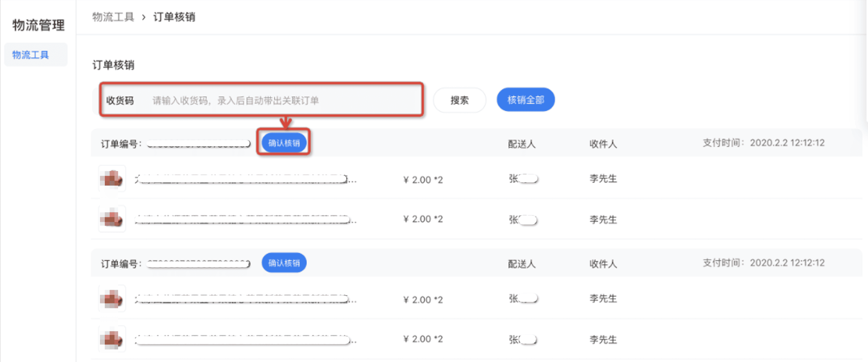Click 确认核销 on the second order

[284, 263]
